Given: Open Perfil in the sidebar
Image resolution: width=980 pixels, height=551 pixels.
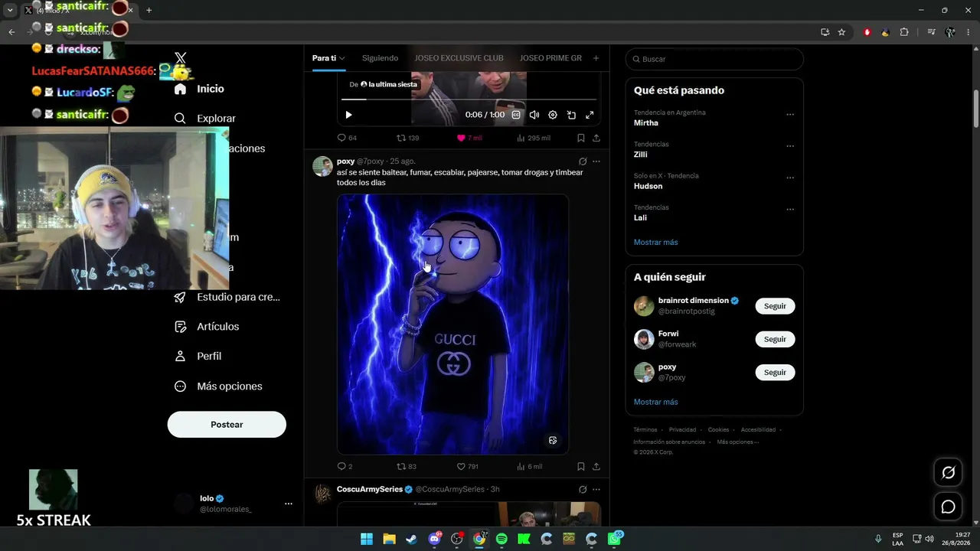Looking at the screenshot, I should [198, 357].
